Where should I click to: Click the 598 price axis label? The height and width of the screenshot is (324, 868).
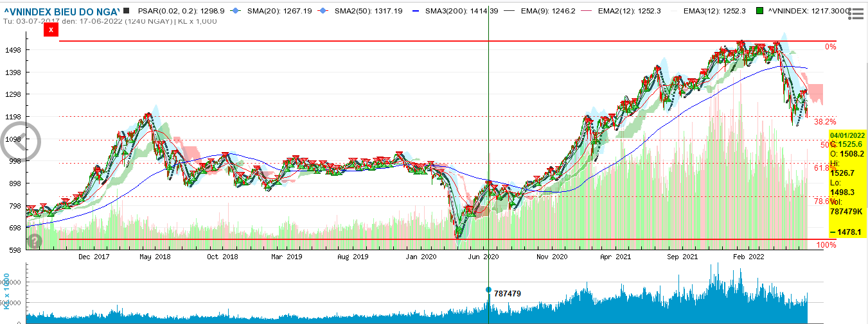(x=14, y=250)
